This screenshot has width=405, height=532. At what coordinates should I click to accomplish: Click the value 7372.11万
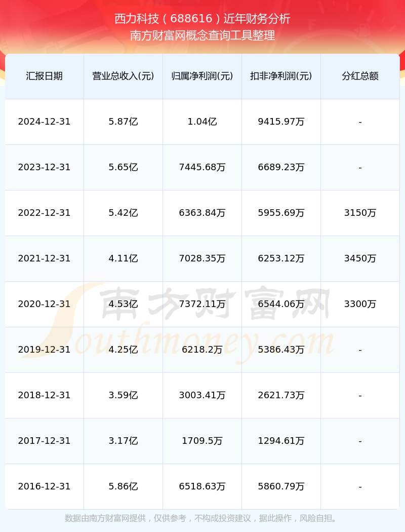(202, 304)
